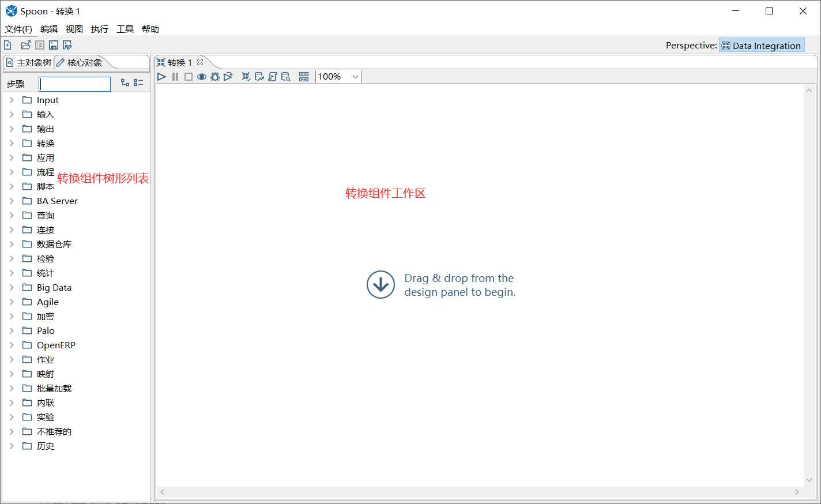Save the current transformation via the disk icon
Screen dimensions: 821x504
54,45
